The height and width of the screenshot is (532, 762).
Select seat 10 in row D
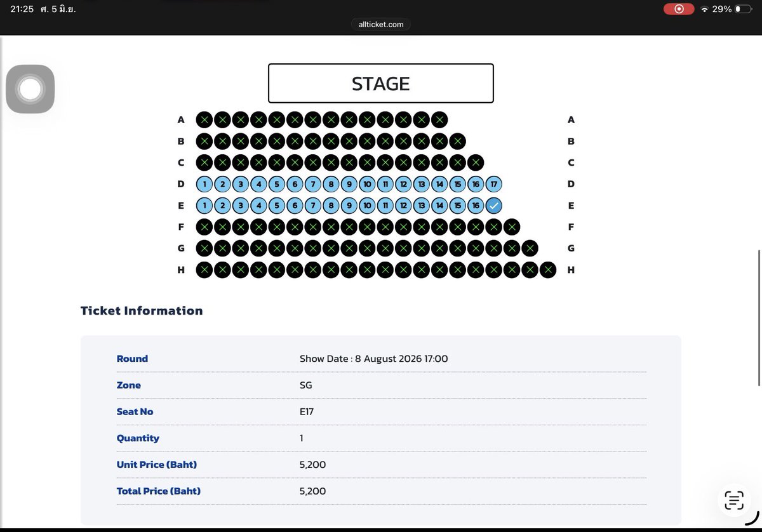(x=367, y=184)
